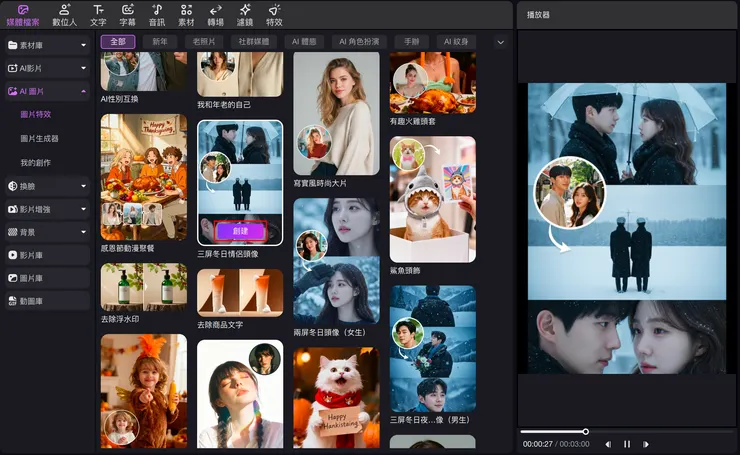
Task: Select the turkey costume child template thumbnail
Action: (x=144, y=391)
